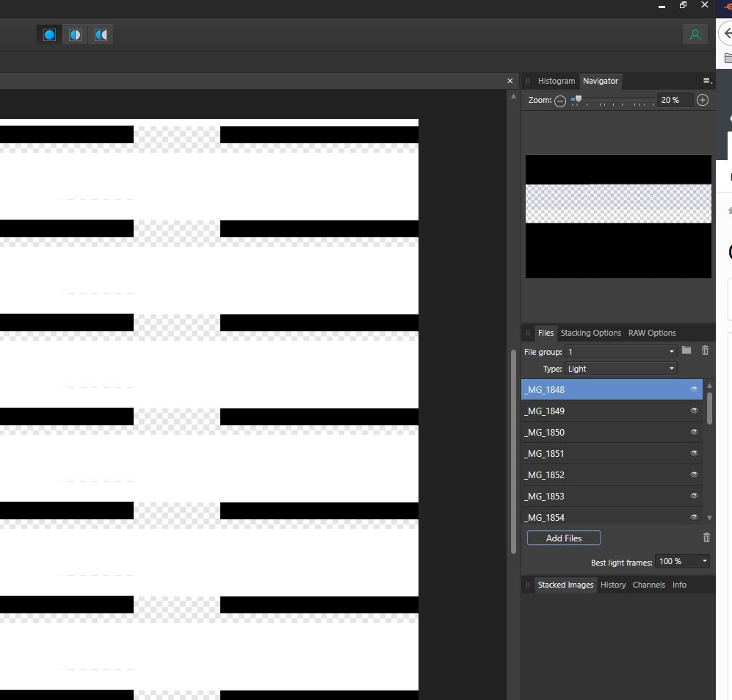Click the zoom out minus icon in Navigator
Image resolution: width=732 pixels, height=700 pixels.
560,101
